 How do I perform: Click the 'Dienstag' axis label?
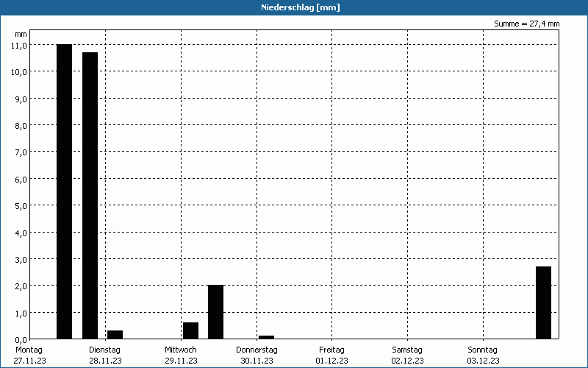tap(104, 350)
